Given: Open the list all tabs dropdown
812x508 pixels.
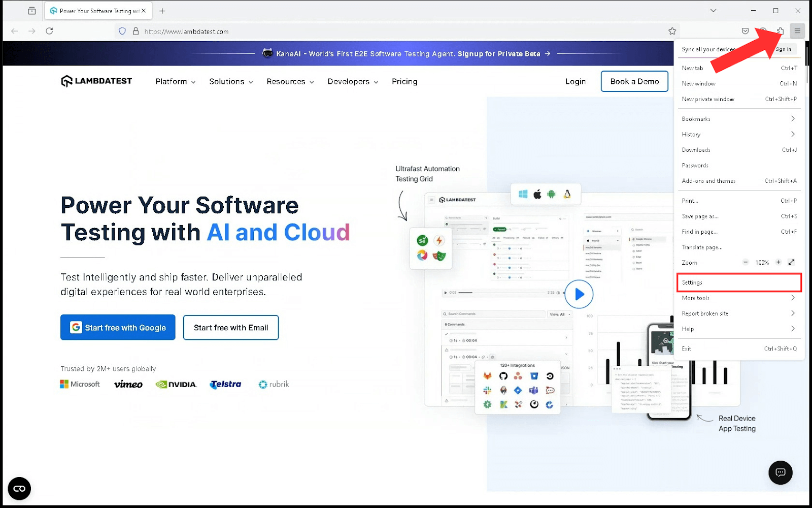Looking at the screenshot, I should click(713, 11).
